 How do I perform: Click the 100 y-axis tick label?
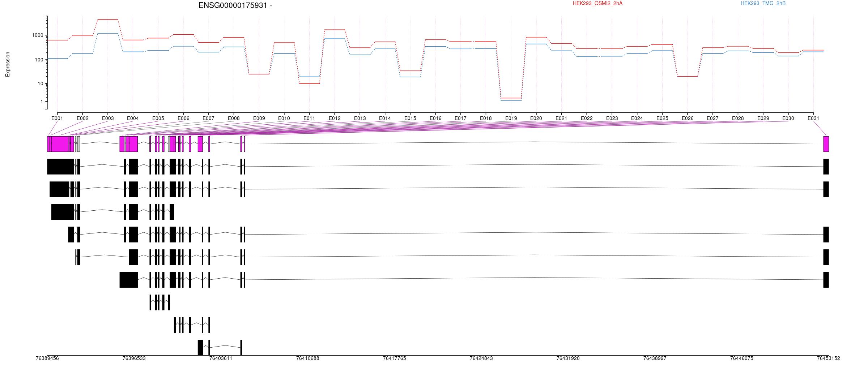click(39, 60)
